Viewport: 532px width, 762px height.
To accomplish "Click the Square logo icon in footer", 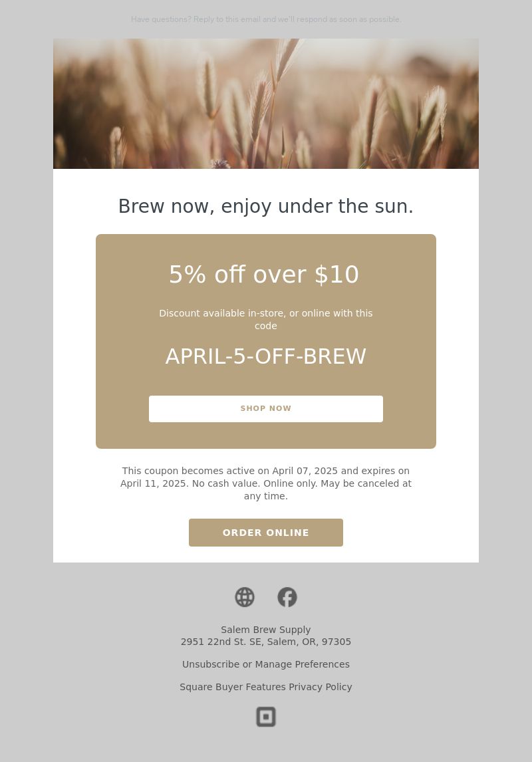I will click(266, 717).
